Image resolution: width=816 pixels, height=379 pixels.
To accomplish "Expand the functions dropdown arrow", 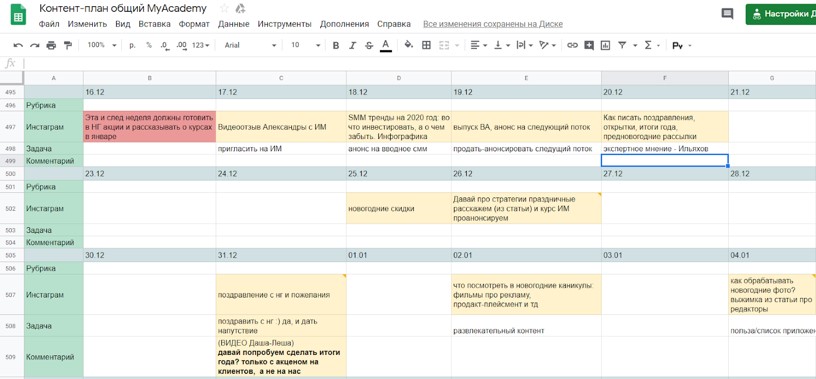I will [x=658, y=46].
